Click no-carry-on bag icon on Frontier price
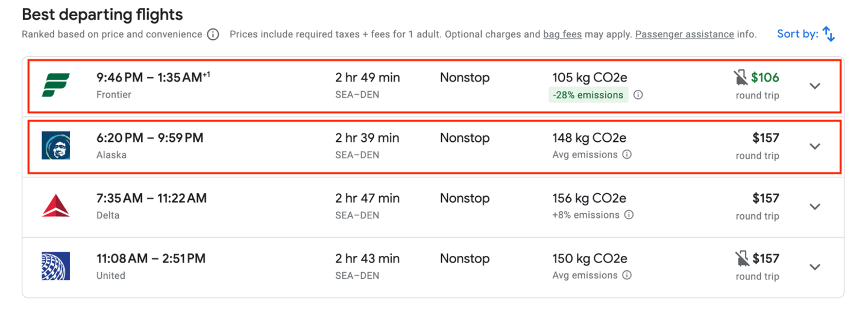Image resolution: width=868 pixels, height=315 pixels. [x=741, y=78]
